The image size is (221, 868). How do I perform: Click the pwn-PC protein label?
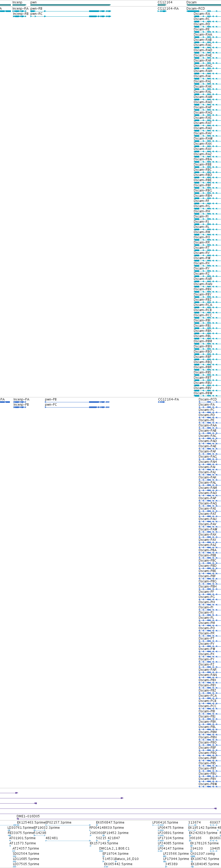pyautogui.click(x=51, y=404)
